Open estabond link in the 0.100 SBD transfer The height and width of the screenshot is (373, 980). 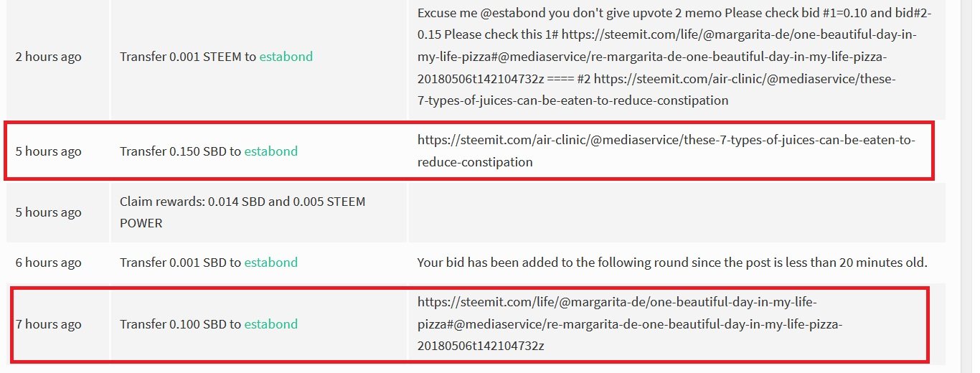(x=271, y=324)
